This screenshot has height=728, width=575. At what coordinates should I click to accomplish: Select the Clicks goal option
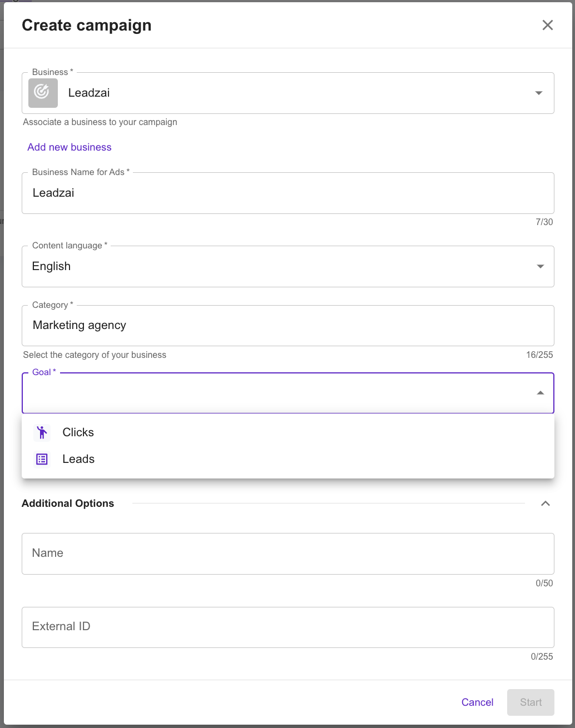[288, 432]
